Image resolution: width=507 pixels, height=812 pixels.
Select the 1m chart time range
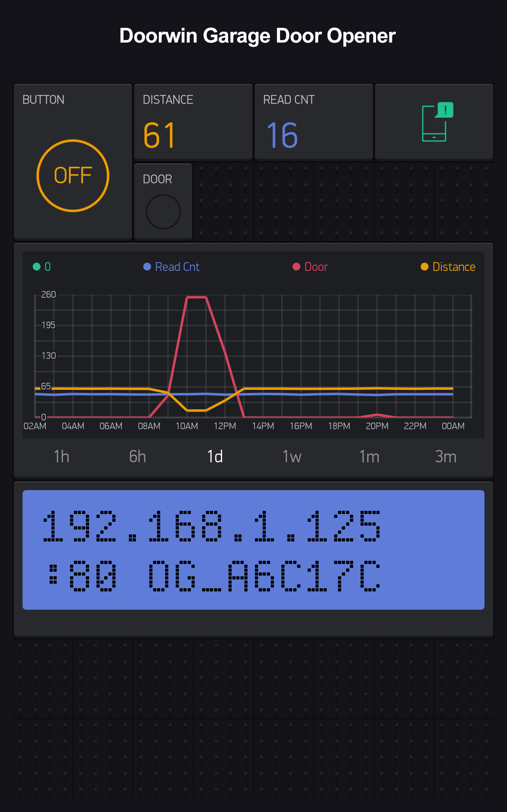coord(369,457)
